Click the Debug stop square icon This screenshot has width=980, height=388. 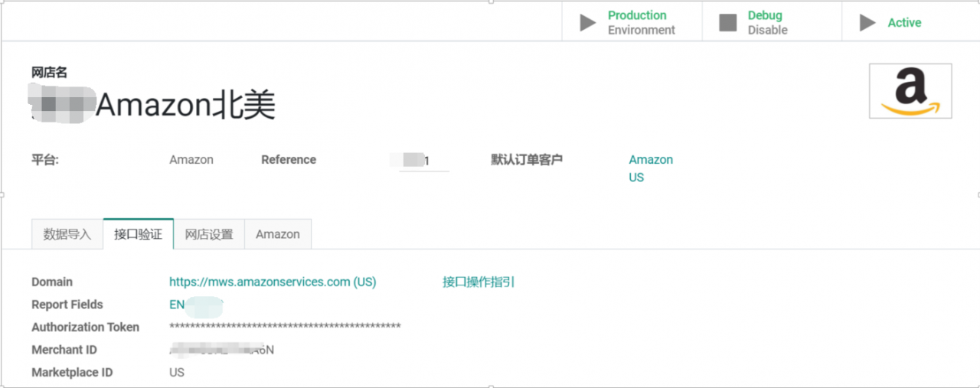[728, 23]
